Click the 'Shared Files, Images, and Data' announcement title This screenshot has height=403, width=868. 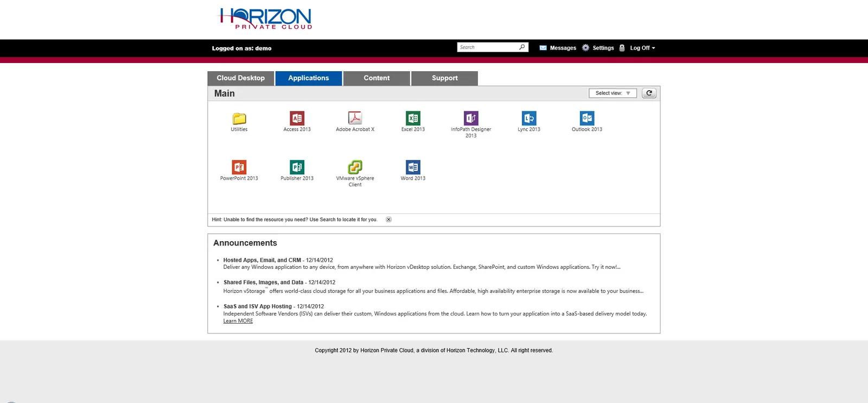tap(264, 282)
